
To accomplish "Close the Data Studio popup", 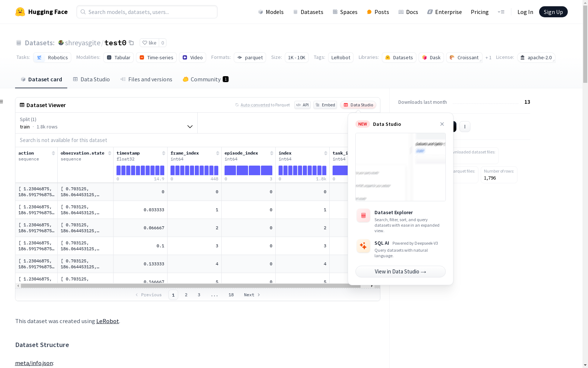I will click(x=442, y=124).
